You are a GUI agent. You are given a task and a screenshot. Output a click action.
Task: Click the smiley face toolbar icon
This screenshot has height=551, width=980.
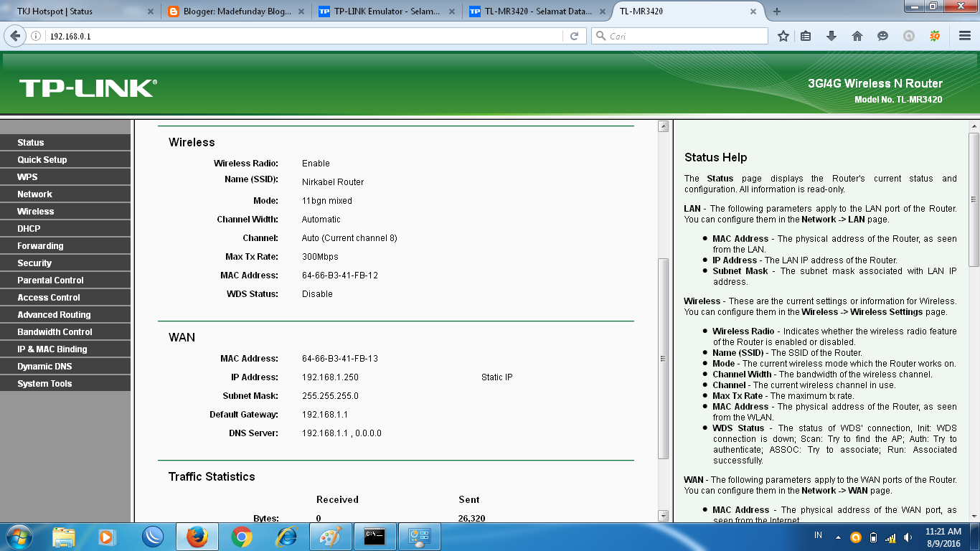(883, 36)
